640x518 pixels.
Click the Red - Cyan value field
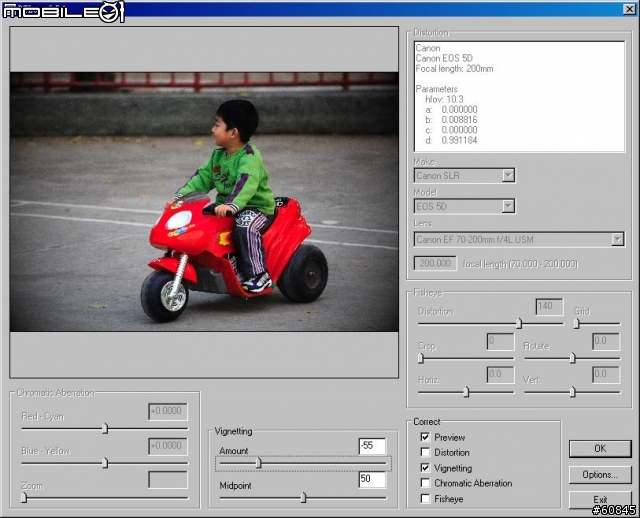tap(168, 411)
